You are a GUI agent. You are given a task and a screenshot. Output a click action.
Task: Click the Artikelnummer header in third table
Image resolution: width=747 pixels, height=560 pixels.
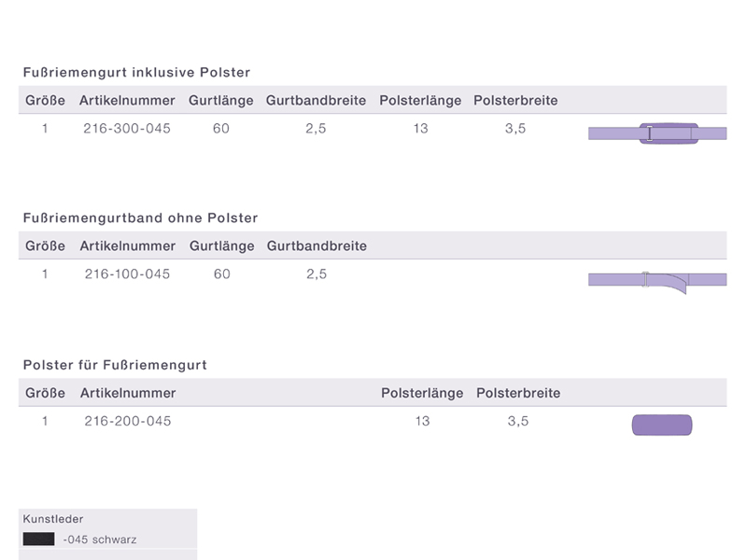(128, 393)
